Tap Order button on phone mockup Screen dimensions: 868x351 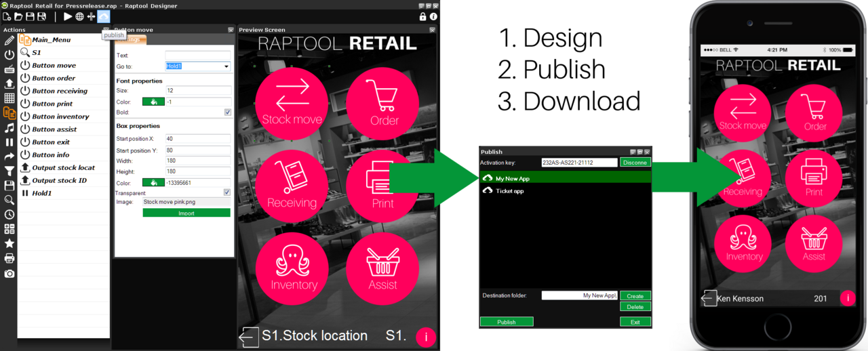click(x=814, y=113)
